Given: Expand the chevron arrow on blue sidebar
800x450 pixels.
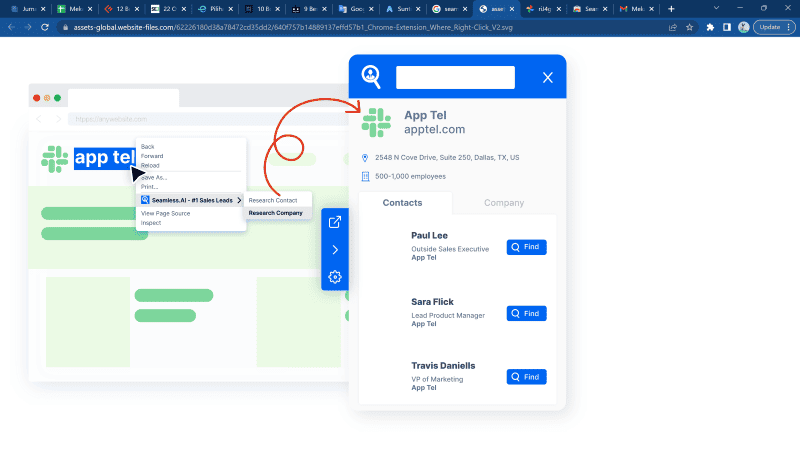Looking at the screenshot, I should click(x=335, y=250).
